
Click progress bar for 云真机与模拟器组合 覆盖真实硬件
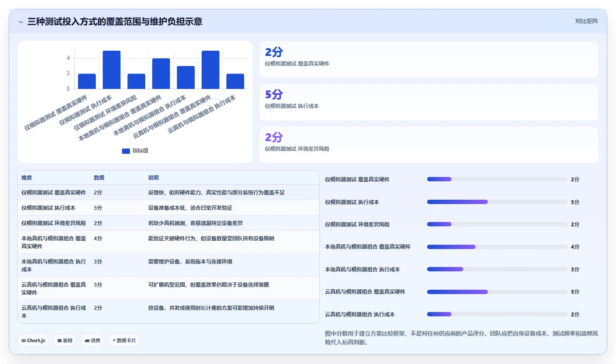[497, 292]
